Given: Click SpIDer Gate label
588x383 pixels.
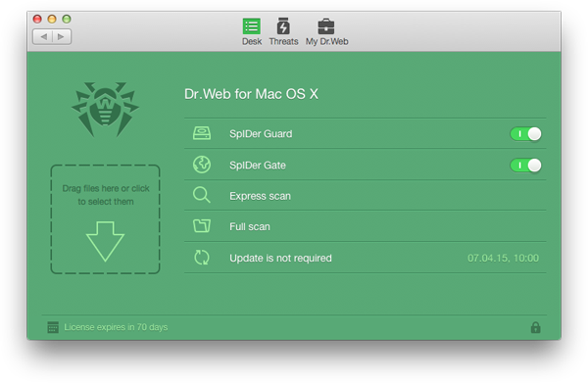Looking at the screenshot, I should (x=258, y=166).
